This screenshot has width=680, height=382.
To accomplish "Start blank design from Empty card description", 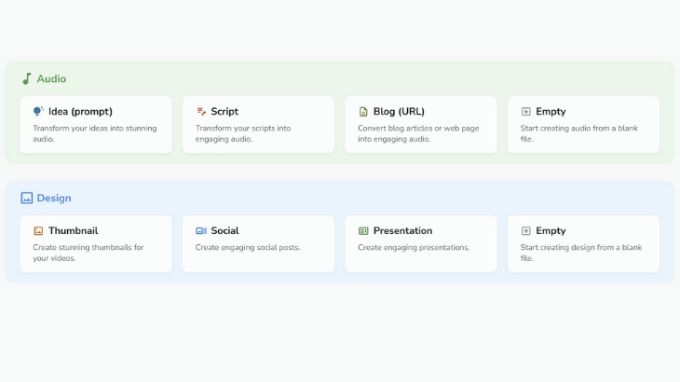I will coord(581,252).
